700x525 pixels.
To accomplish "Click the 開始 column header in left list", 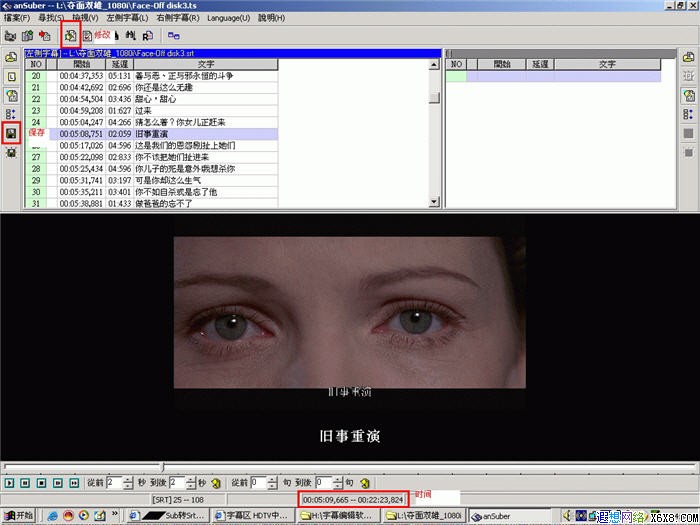I will (81, 64).
